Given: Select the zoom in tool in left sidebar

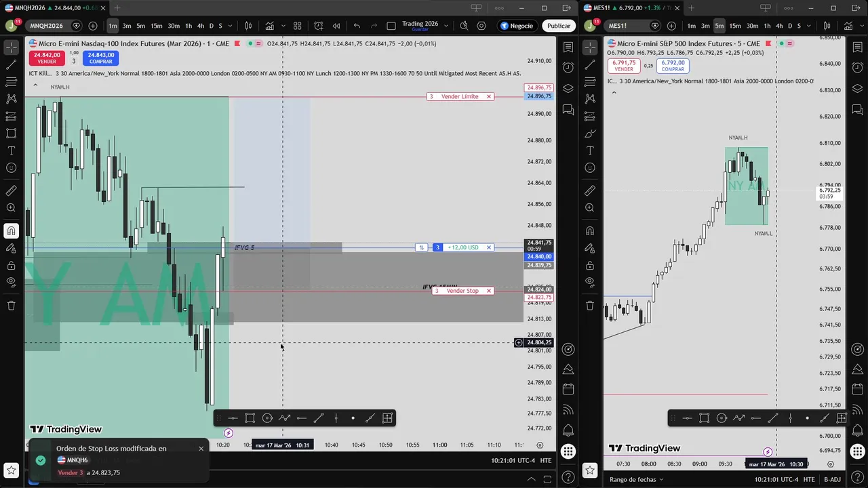Looking at the screenshot, I should 11,208.
